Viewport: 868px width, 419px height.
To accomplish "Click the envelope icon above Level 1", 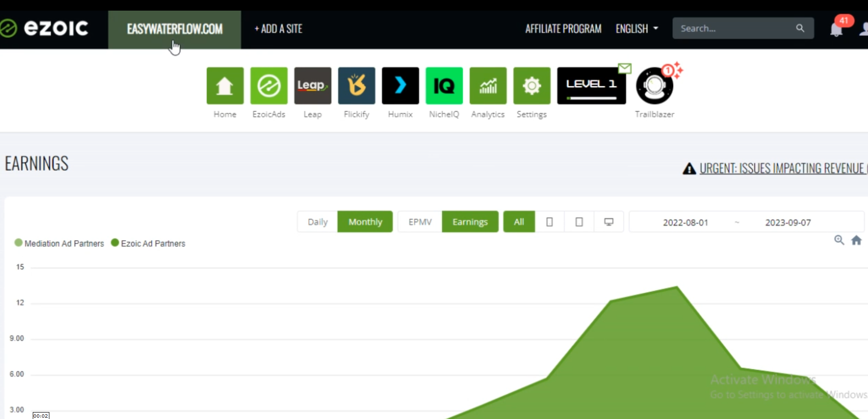I will (x=624, y=68).
